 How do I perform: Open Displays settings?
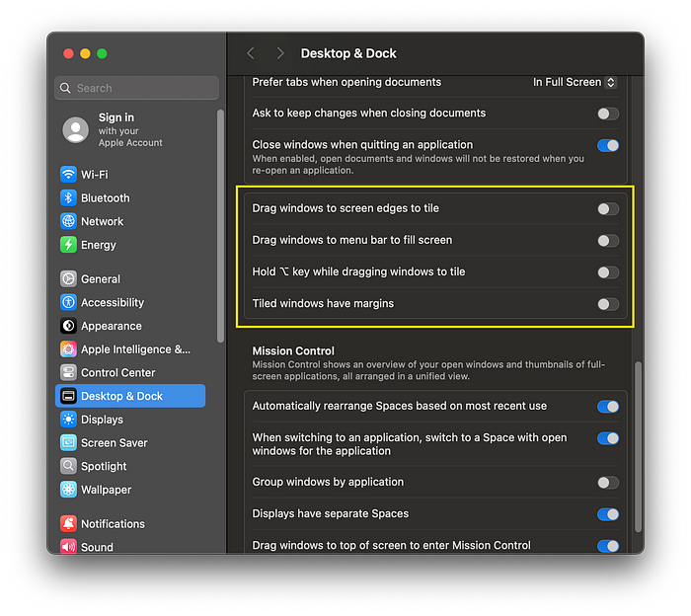click(130, 419)
